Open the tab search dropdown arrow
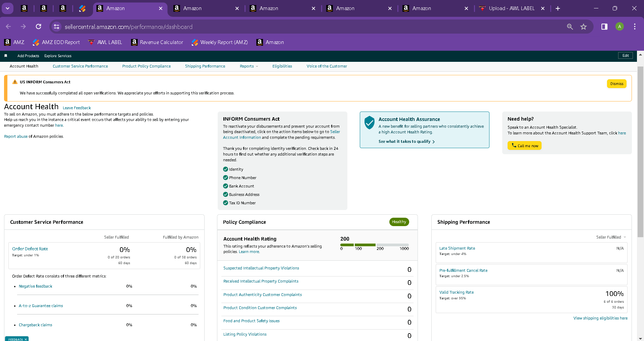Viewport: 644px width, 341px height. tap(7, 8)
